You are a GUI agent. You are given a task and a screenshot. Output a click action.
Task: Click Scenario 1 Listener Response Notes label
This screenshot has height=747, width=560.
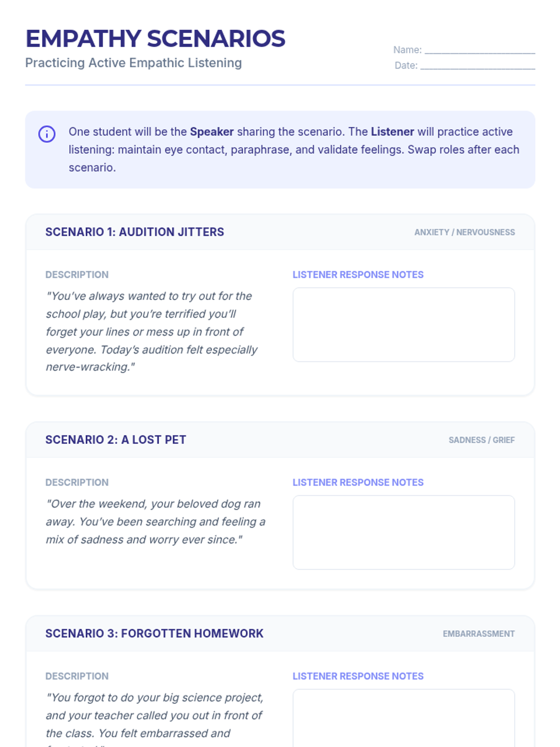pos(358,275)
